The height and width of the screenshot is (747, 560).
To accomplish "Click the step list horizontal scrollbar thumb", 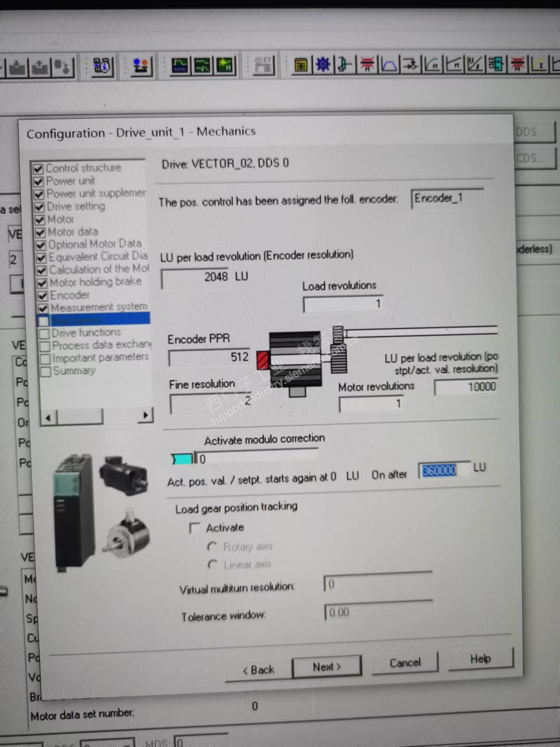I will click(x=80, y=417).
